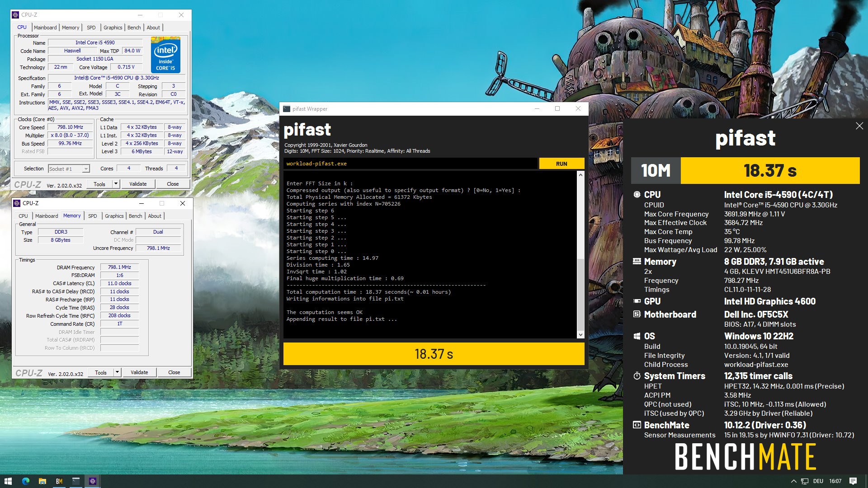The width and height of the screenshot is (868, 488).
Task: Click the pifast Wrapper title bar icon
Action: pyautogui.click(x=287, y=109)
